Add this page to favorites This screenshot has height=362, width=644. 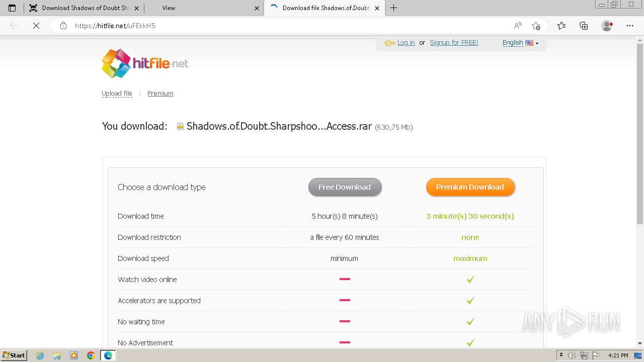tap(536, 26)
